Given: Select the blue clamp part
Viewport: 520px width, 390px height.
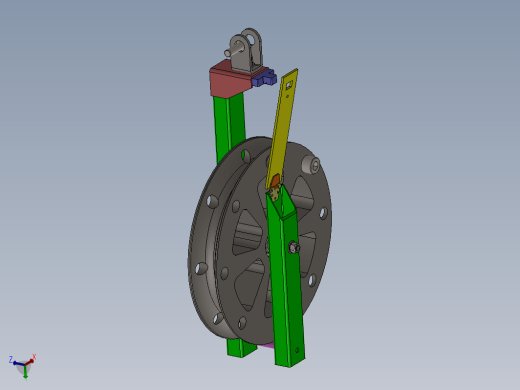Looking at the screenshot, I should [x=265, y=77].
